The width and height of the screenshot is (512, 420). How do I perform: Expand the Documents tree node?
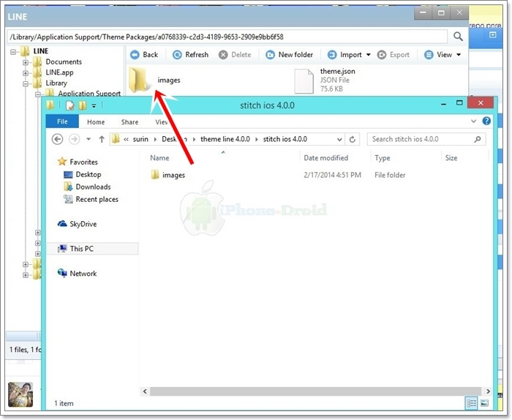click(26, 62)
